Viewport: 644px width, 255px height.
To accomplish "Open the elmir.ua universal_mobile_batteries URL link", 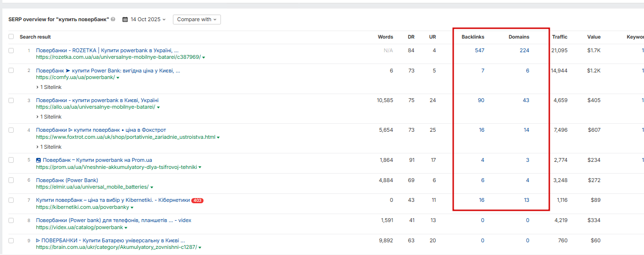I will (x=92, y=187).
